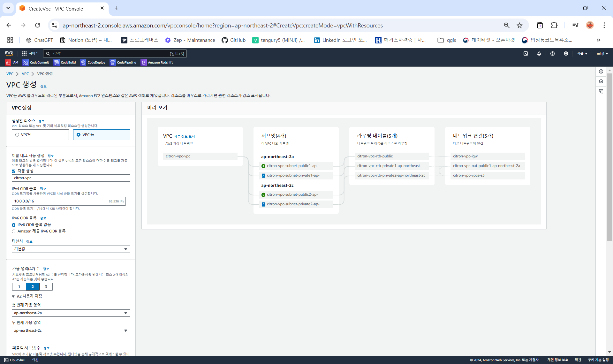Click the first VPC breadcrumb link
613x364 pixels.
[10, 74]
